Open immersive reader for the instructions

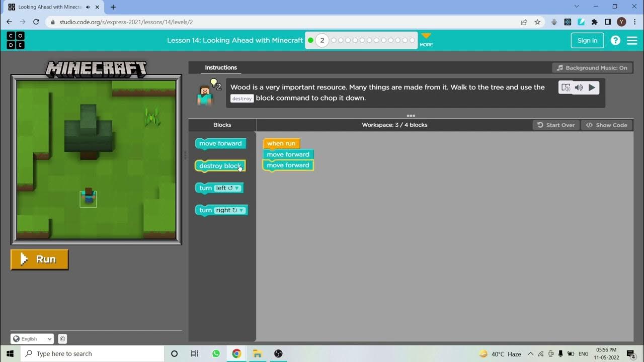tap(566, 87)
